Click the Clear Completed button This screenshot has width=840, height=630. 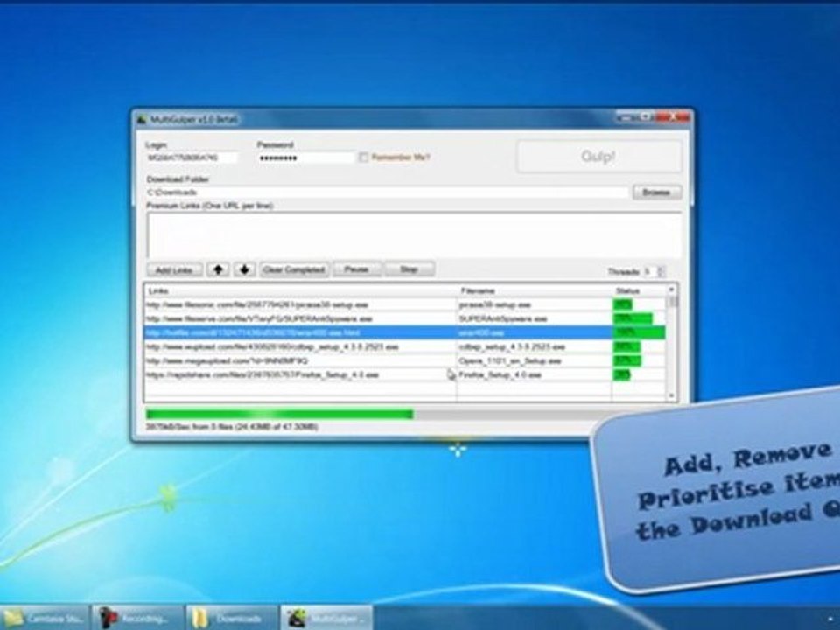[x=294, y=269]
